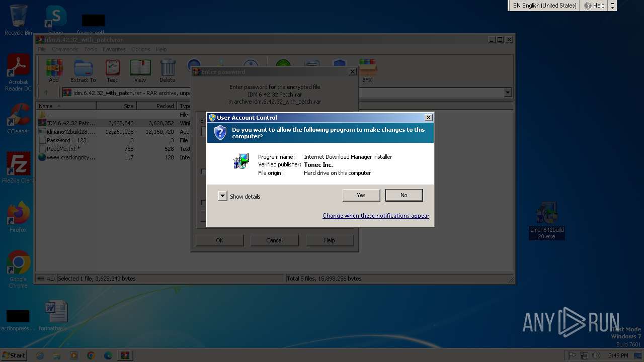Close the Enter password dialog

(x=352, y=72)
